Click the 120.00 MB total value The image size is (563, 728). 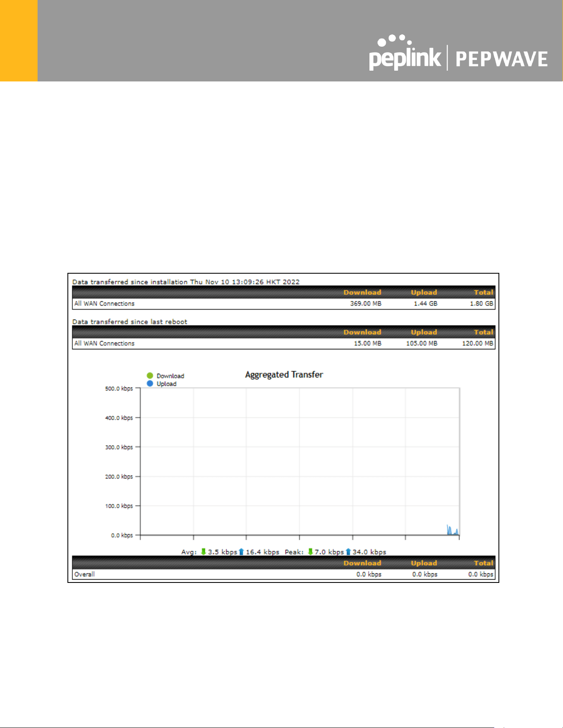click(477, 343)
